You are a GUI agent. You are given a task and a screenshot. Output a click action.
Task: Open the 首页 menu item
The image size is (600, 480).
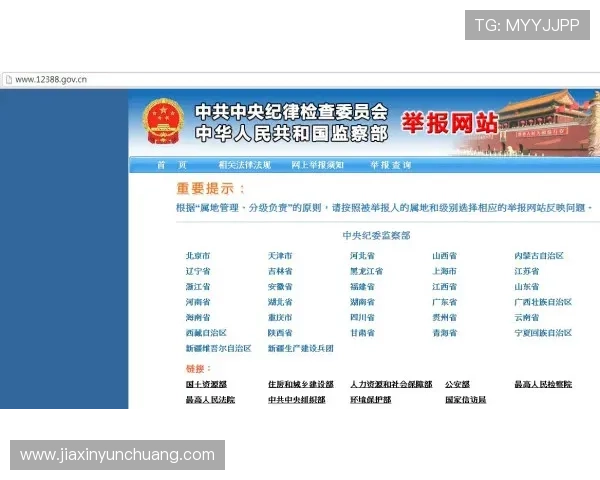point(172,165)
